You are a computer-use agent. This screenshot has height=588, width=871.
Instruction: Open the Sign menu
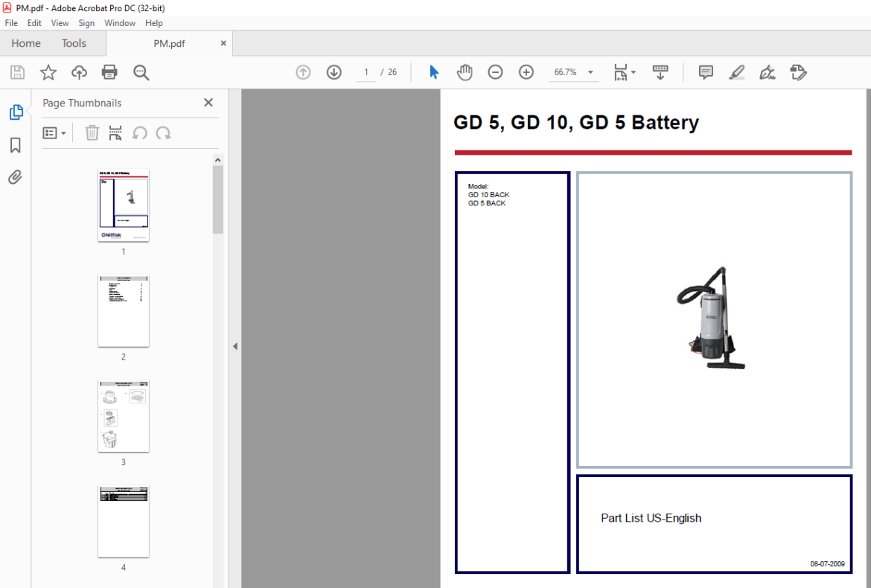pos(86,23)
